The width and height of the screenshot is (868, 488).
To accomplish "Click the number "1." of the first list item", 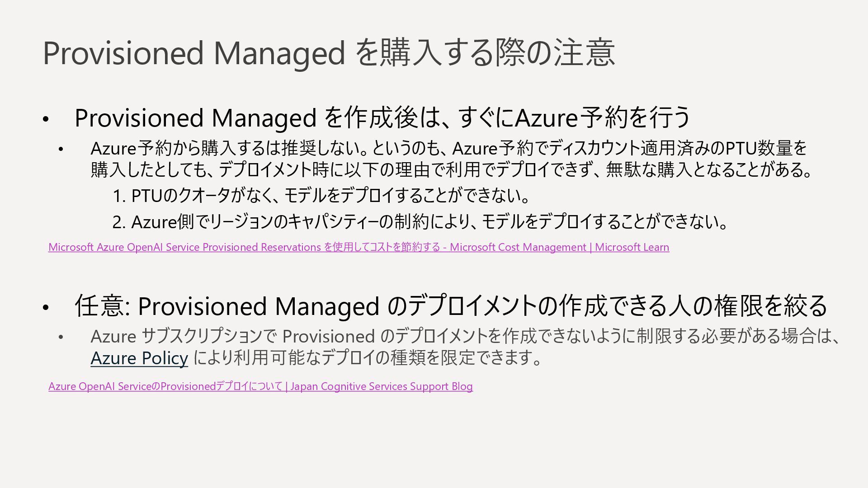I will pos(118,196).
